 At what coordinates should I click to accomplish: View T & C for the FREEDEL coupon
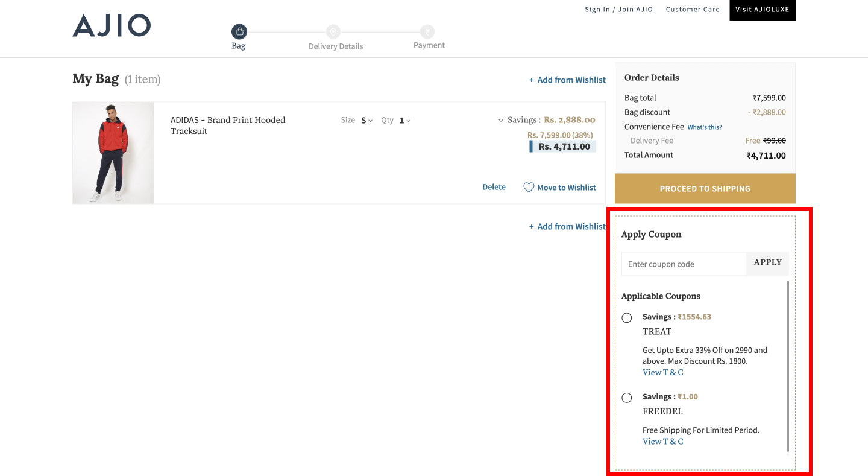click(663, 442)
